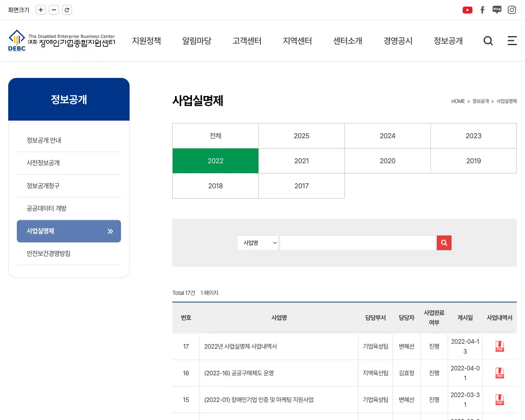
Task: Download PDF for 2022년 사업실명제 사업내역서
Action: click(x=500, y=347)
